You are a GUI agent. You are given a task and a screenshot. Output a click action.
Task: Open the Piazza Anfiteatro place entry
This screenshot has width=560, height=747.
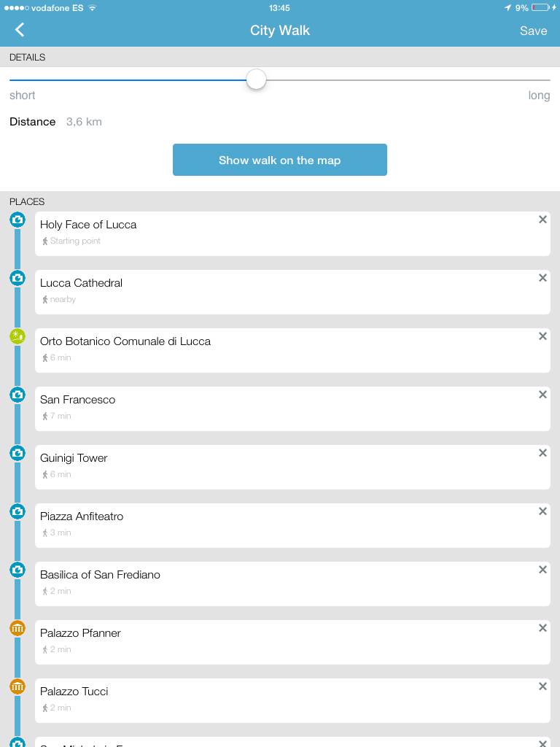[293, 525]
